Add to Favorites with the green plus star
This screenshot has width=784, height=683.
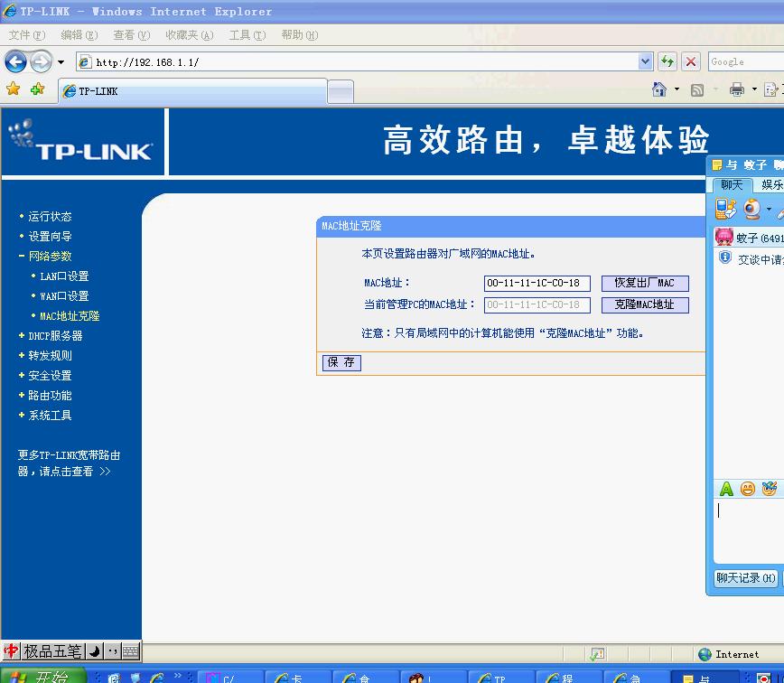pyautogui.click(x=38, y=89)
